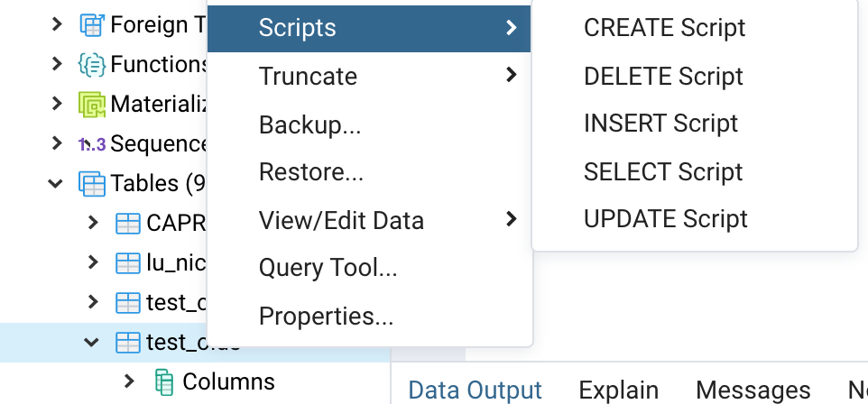Switch to the Explain tab
Screen dimensions: 868x404
click(618, 390)
